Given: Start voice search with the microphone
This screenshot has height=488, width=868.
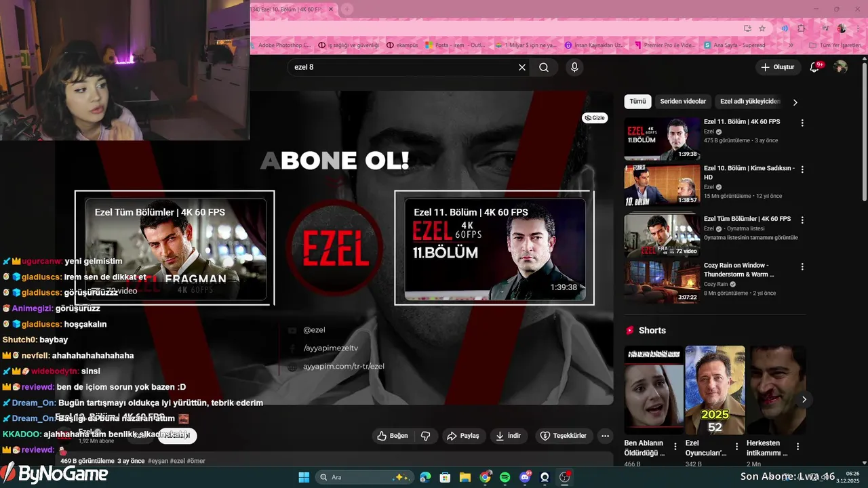Looking at the screenshot, I should pos(574,67).
